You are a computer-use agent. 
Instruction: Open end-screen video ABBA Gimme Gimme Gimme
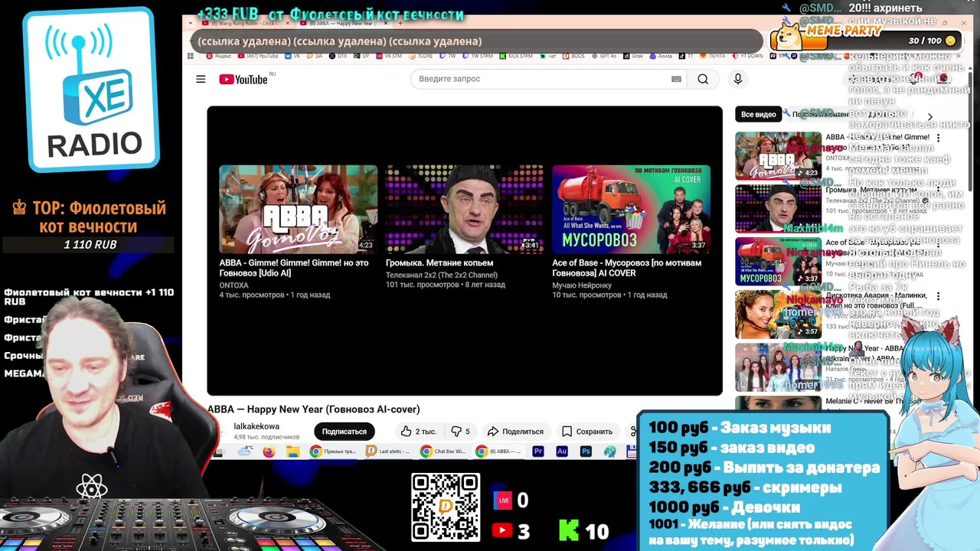point(298,209)
